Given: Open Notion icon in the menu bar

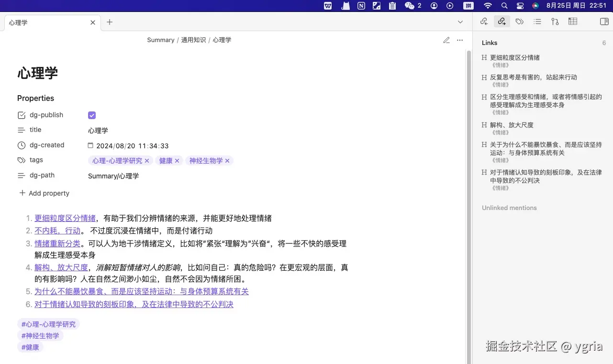Looking at the screenshot, I should (361, 6).
